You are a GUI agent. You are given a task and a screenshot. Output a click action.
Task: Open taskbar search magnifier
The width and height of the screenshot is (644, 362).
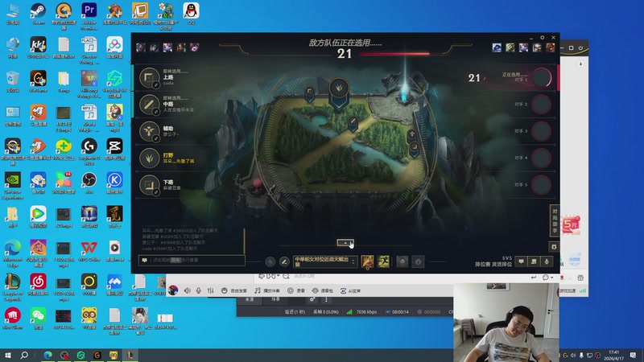24,355
